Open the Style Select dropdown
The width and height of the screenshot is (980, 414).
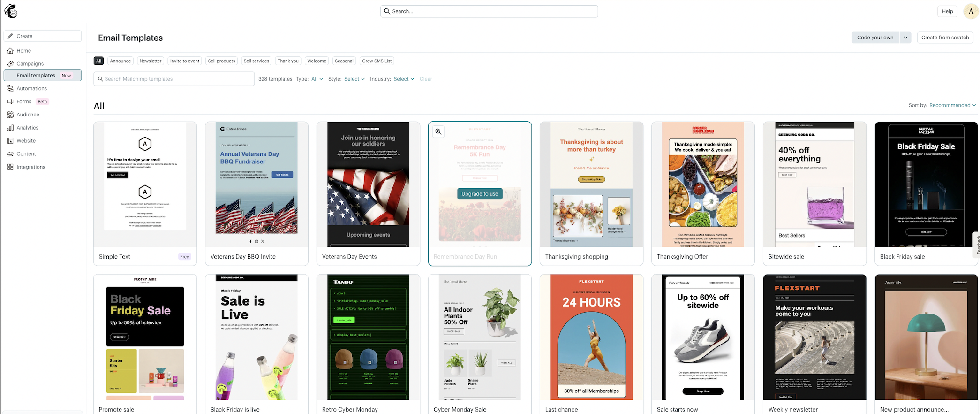coord(354,79)
